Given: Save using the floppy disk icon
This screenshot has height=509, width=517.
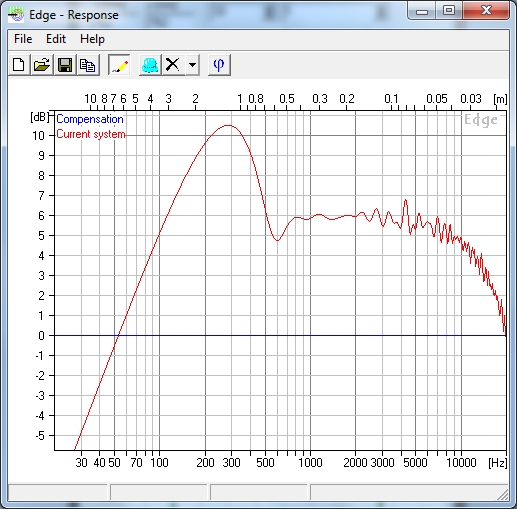Looking at the screenshot, I should pos(65,65).
